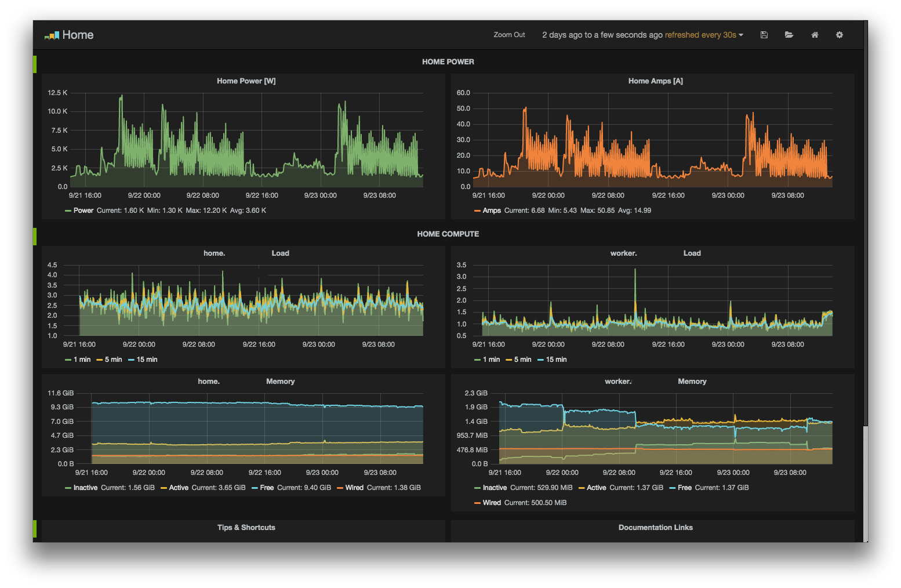This screenshot has height=588, width=901.
Task: Open the Tips & Shortcuts panel title
Action: pos(246,528)
